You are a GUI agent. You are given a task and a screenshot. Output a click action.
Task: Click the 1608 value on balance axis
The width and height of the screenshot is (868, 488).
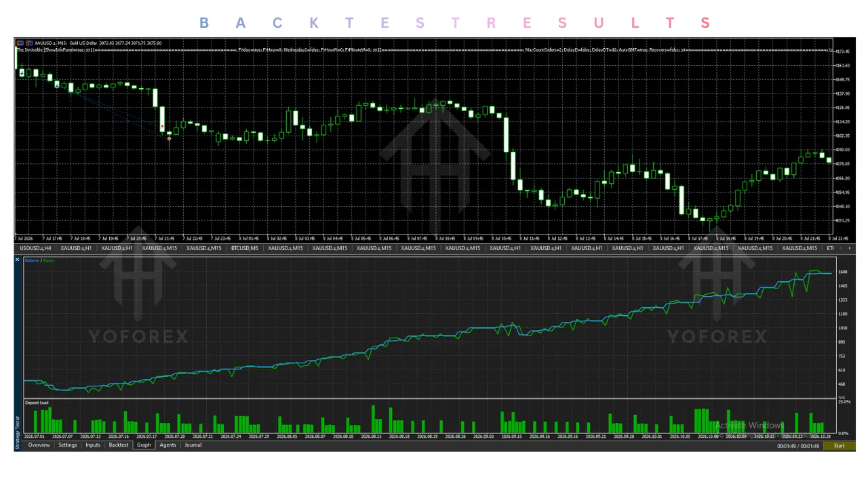[843, 272]
